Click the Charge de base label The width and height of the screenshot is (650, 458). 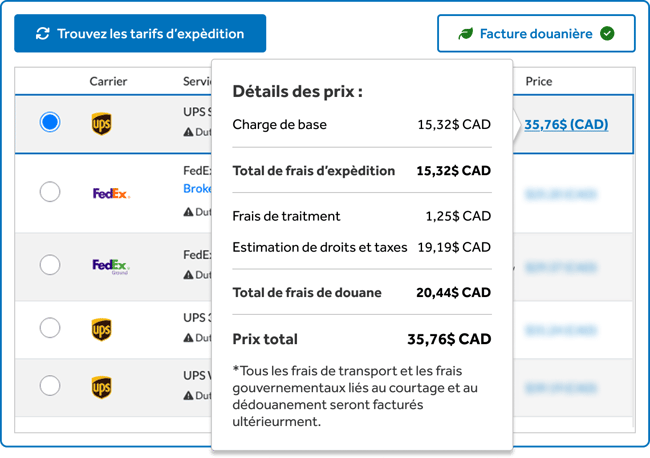tap(279, 124)
